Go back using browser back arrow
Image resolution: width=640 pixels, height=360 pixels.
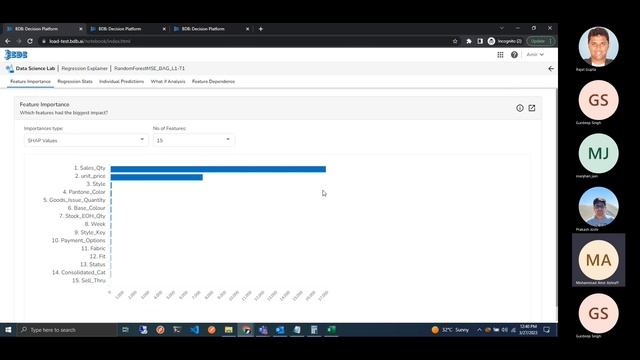[x=8, y=41]
